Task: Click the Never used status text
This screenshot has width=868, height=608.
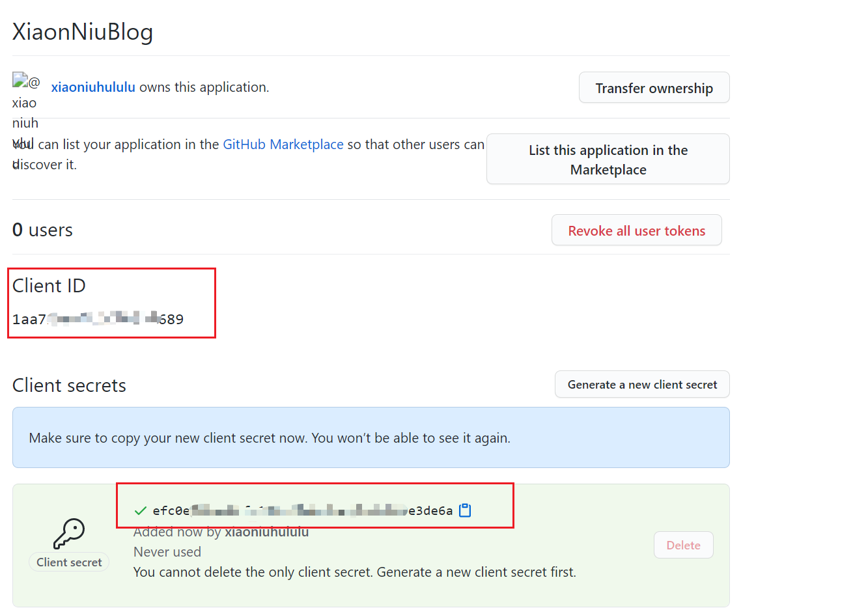Action: tap(167, 552)
